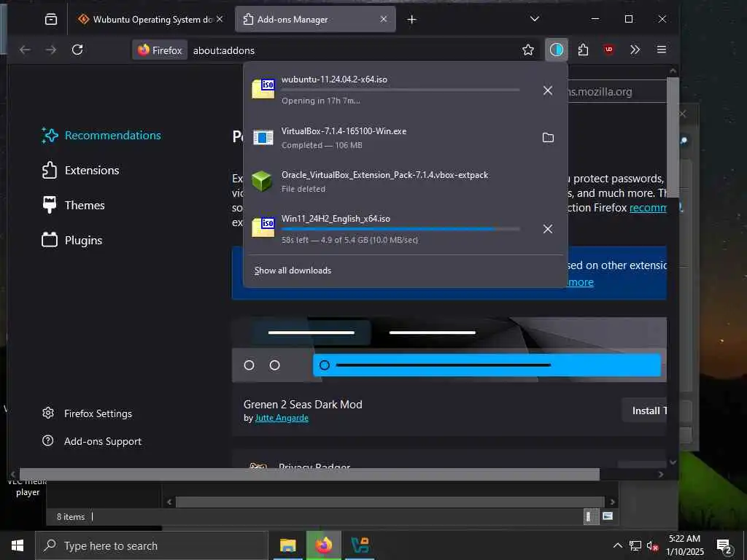Click the Type here to search box
Screen dimensions: 747x560
tap(152, 545)
